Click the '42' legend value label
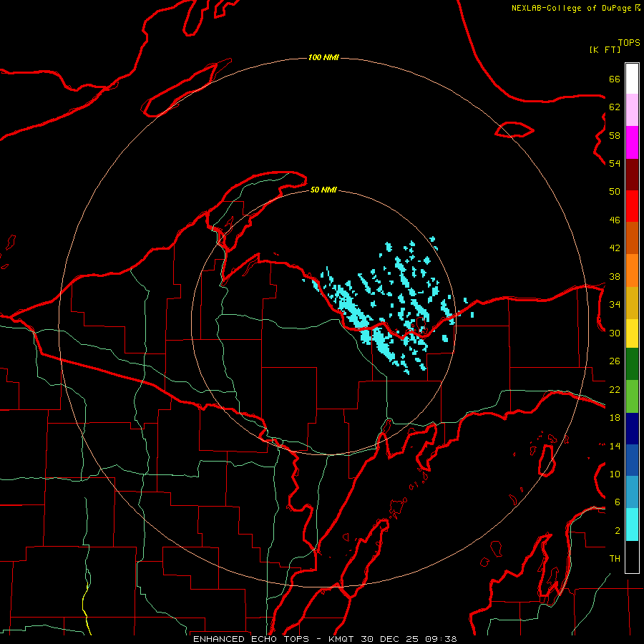This screenshot has width=644, height=644. [x=615, y=248]
